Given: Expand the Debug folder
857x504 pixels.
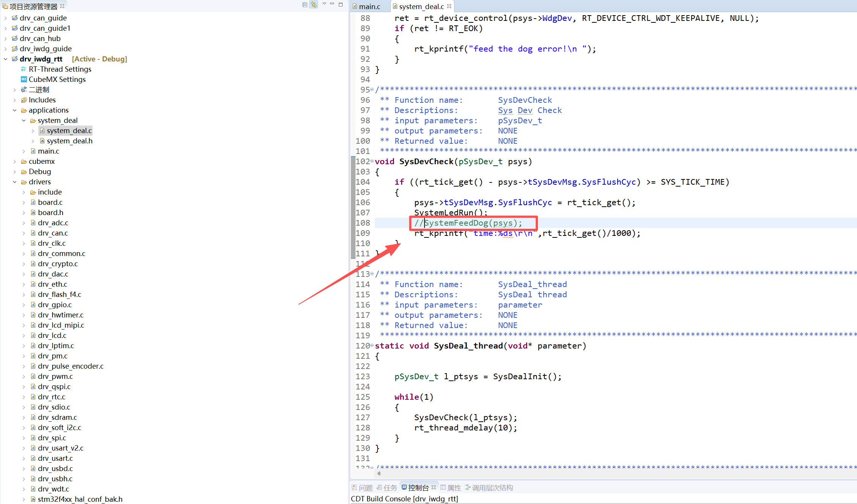Looking at the screenshot, I should click(x=14, y=171).
